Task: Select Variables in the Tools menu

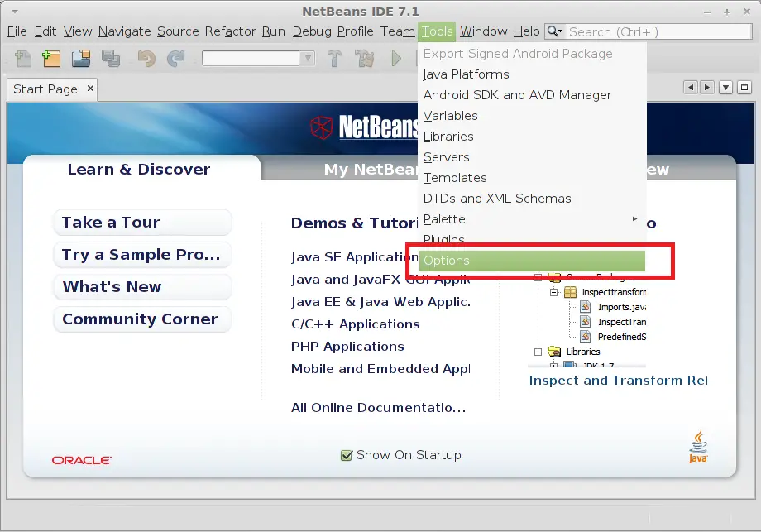Action: coord(532,116)
